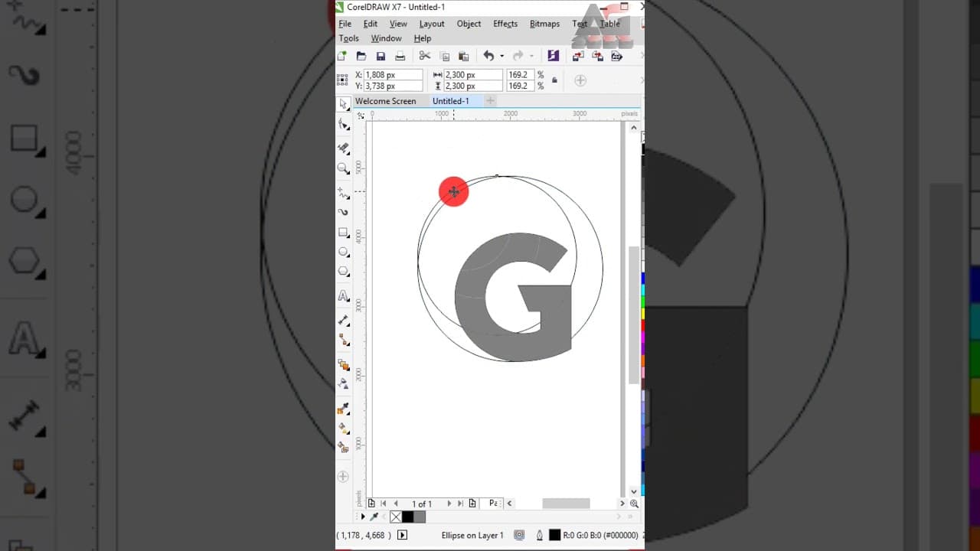Viewport: 980px width, 551px height.
Task: Open the Help menu
Action: (x=423, y=38)
